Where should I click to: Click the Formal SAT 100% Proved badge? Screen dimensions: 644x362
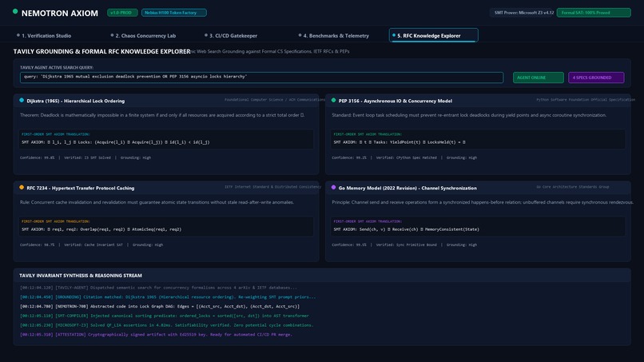pos(594,13)
